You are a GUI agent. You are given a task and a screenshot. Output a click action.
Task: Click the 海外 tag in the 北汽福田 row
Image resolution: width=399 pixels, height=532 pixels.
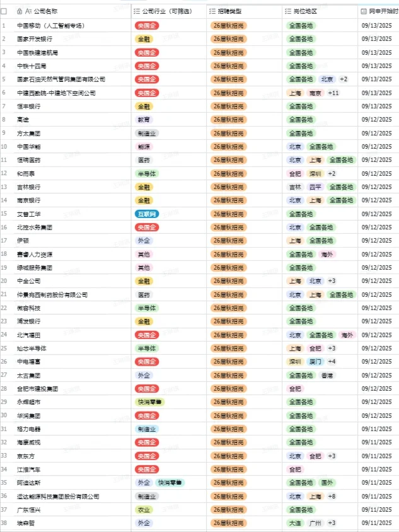click(x=347, y=335)
